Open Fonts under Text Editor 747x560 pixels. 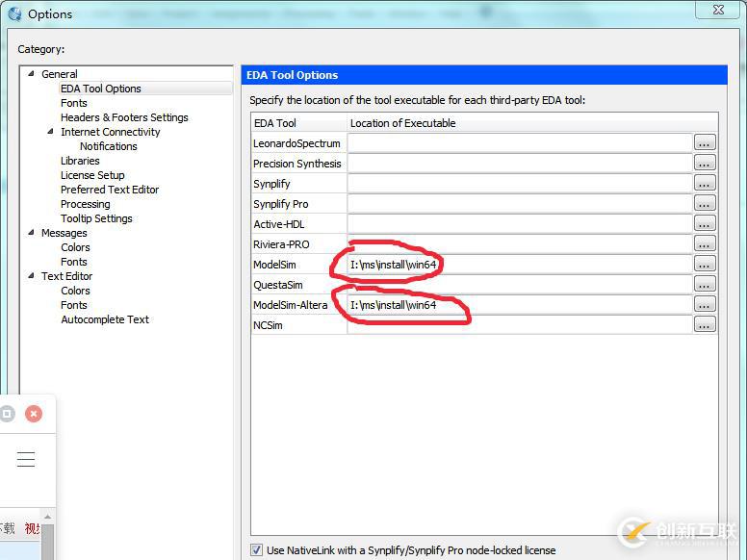point(74,305)
